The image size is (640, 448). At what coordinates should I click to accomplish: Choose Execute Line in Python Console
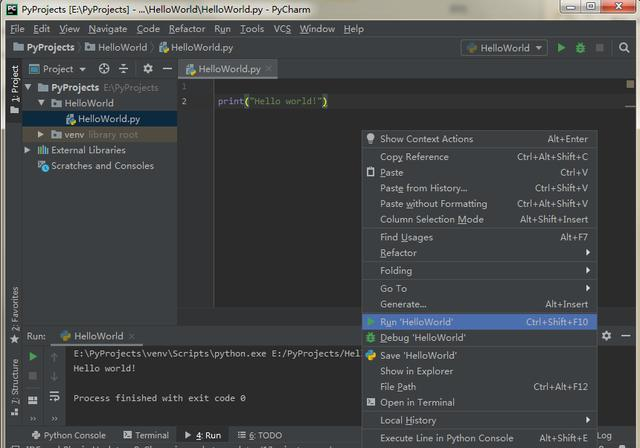(480, 438)
